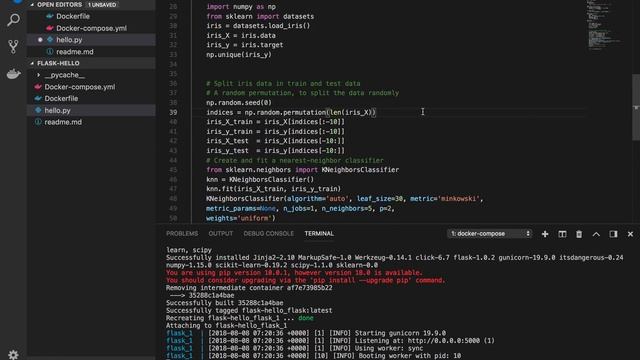This screenshot has height=360, width=640.
Task: Click the 'np.unique(iris_y)' code line
Action: click(239, 55)
